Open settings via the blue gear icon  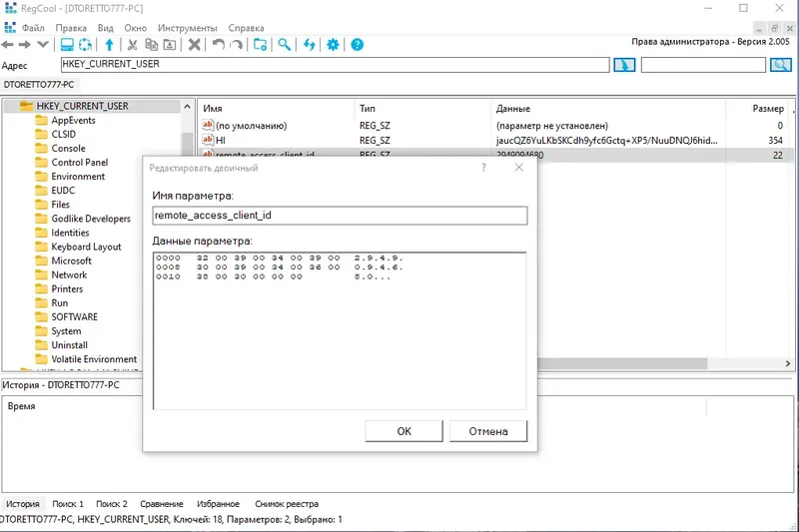click(333, 45)
